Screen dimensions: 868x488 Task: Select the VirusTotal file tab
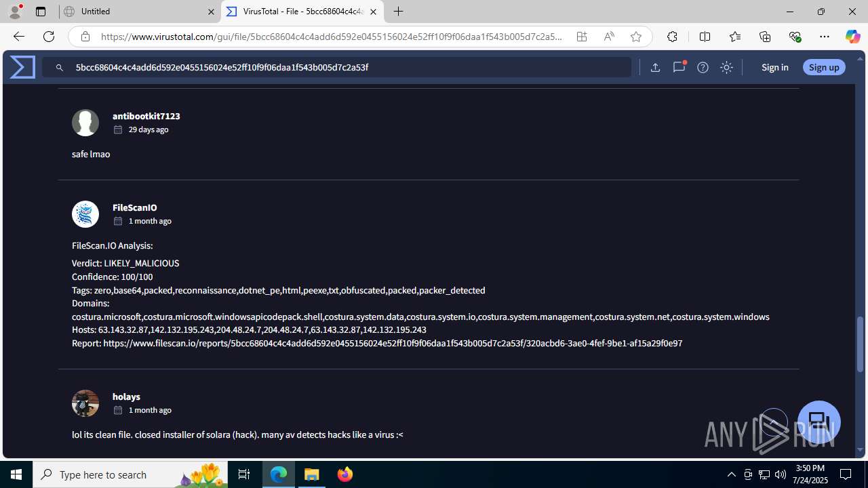coord(302,12)
